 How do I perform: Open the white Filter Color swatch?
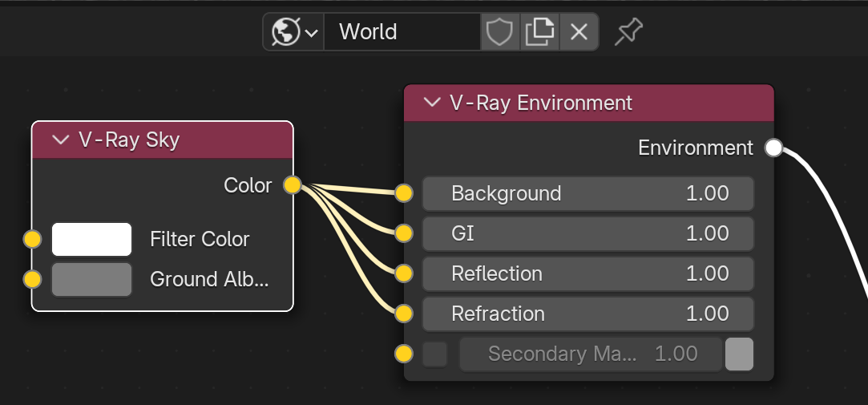[92, 239]
